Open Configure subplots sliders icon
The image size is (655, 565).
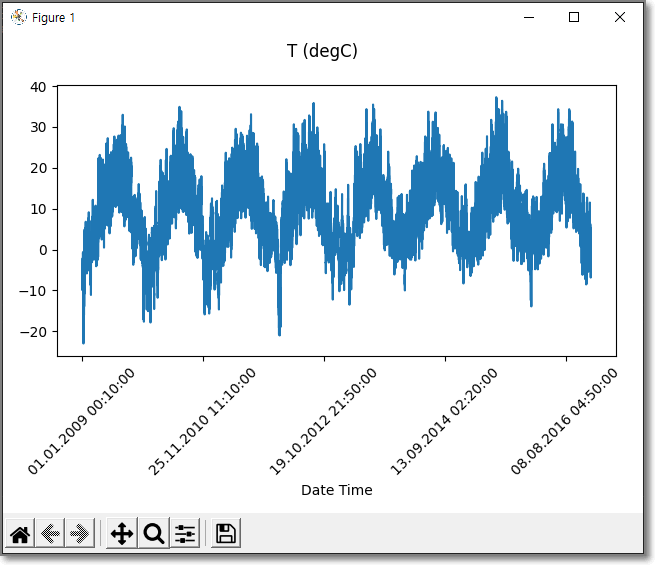(x=185, y=534)
